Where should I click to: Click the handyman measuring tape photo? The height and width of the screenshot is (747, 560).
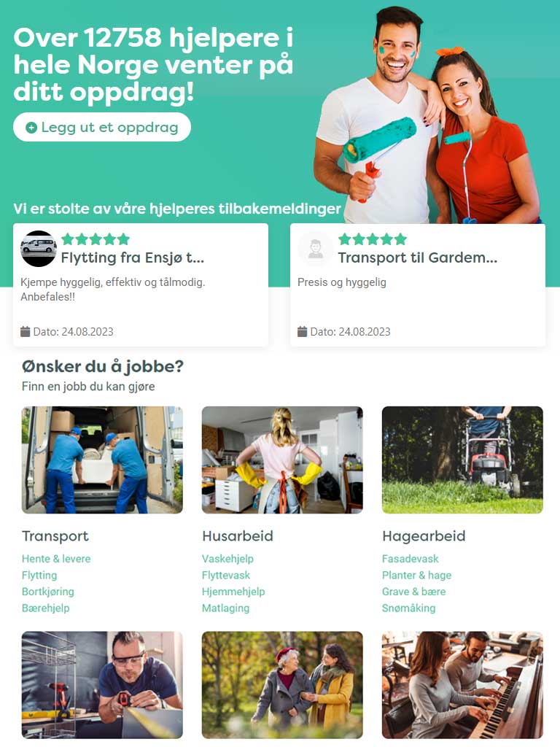coord(102,685)
